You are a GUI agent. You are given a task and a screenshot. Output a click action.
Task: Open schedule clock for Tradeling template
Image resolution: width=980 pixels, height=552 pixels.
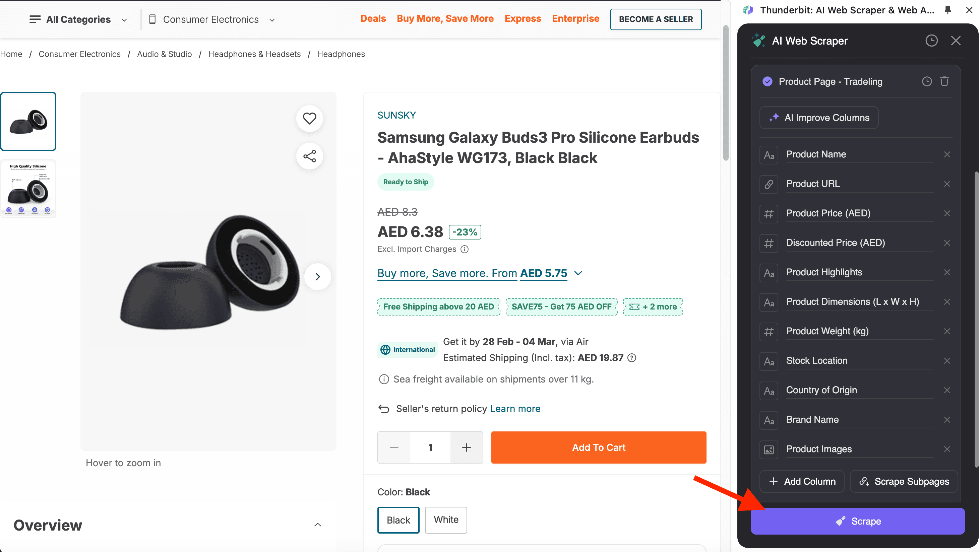click(x=927, y=81)
